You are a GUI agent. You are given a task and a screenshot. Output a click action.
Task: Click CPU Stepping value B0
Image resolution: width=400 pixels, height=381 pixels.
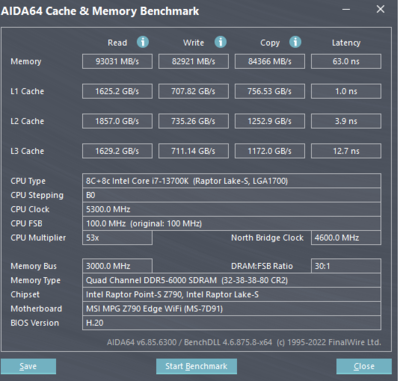(231, 195)
